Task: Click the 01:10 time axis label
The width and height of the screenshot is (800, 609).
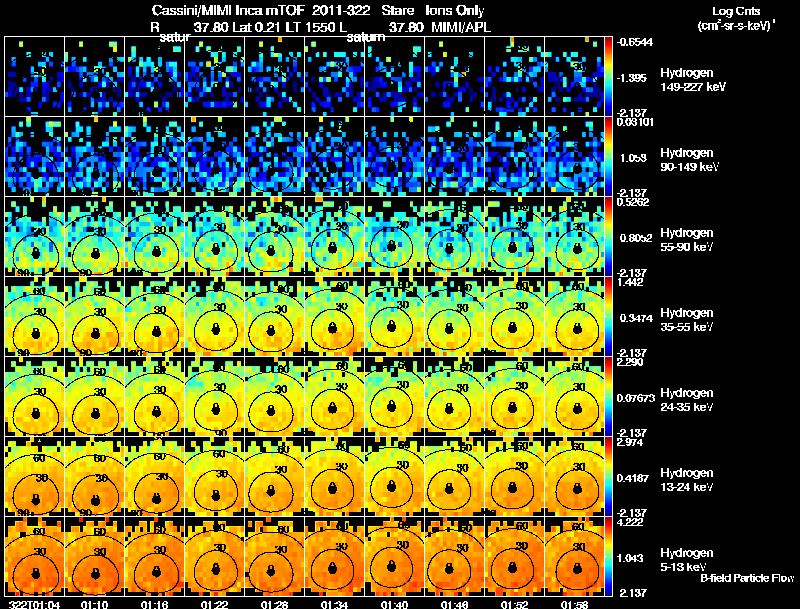Action: pyautogui.click(x=94, y=604)
